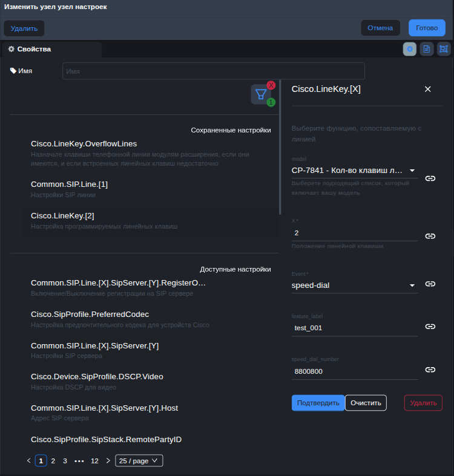This screenshot has height=476, width=454.
Task: Click the group frame icon in the tab bar
Action: coord(444,49)
